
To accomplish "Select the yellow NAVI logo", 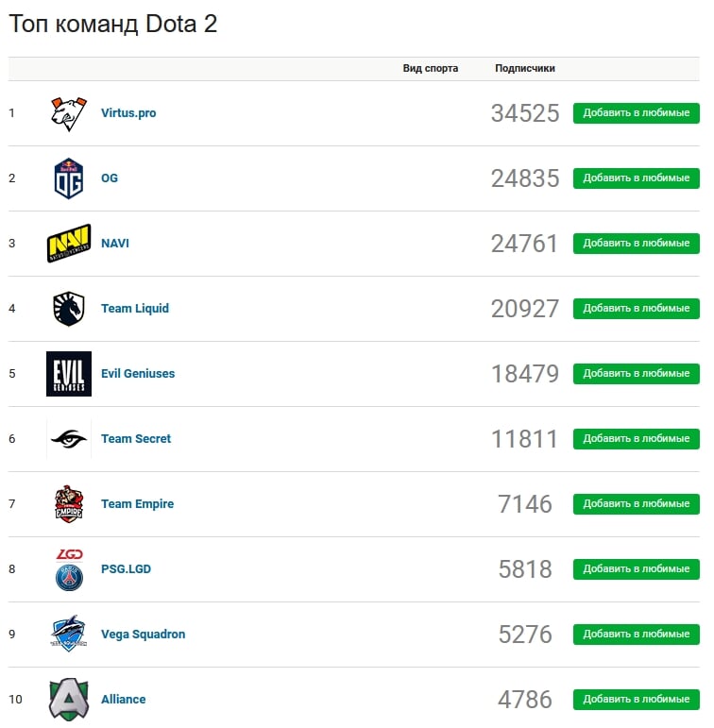I will pyautogui.click(x=69, y=244).
